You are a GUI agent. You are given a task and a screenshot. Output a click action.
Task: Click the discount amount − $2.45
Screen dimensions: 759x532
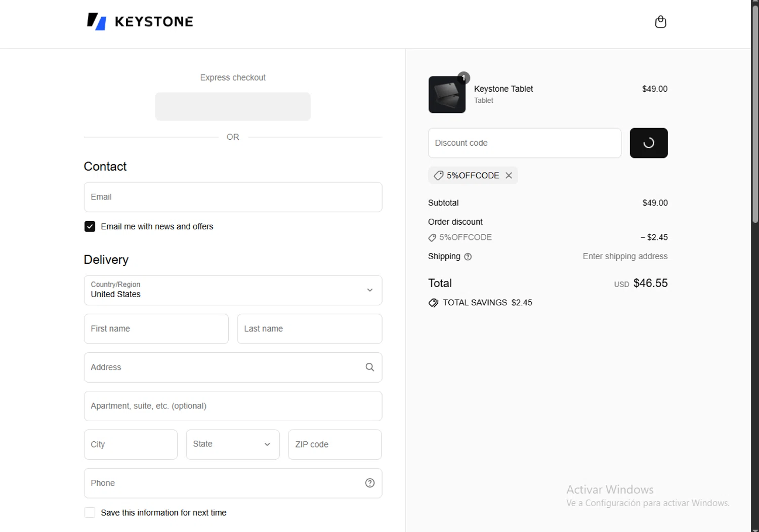click(654, 237)
